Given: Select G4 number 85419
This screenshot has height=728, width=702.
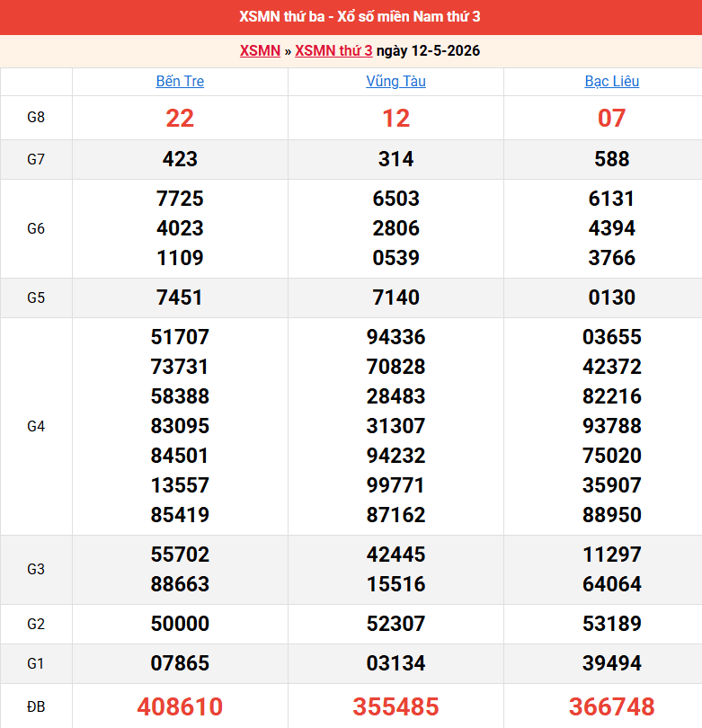Looking at the screenshot, I should 180,515.
